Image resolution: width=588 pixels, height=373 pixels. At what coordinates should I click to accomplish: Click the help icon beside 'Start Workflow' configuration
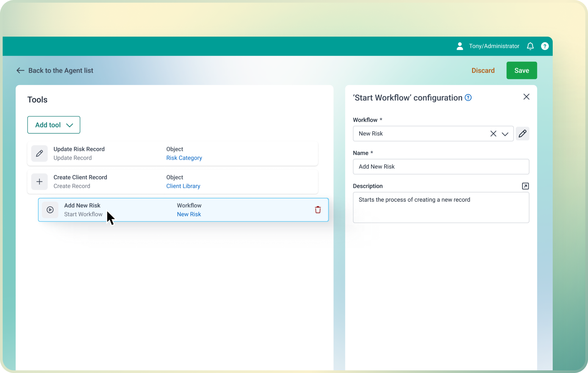pos(468,98)
